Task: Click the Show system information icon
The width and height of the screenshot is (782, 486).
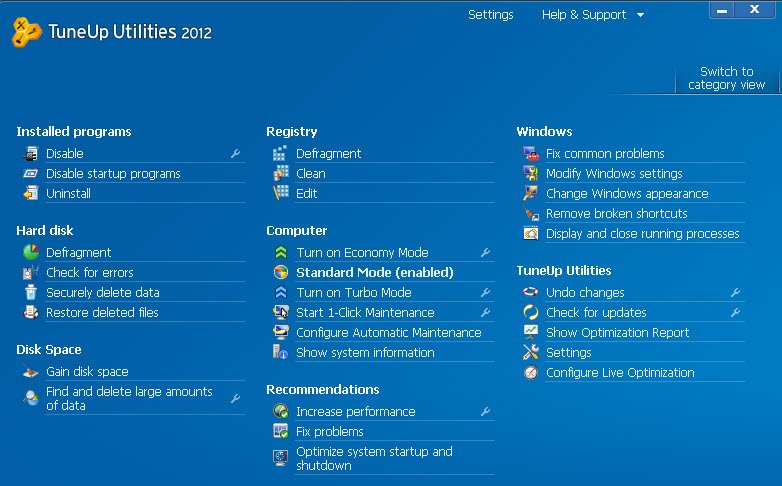Action: 280,352
